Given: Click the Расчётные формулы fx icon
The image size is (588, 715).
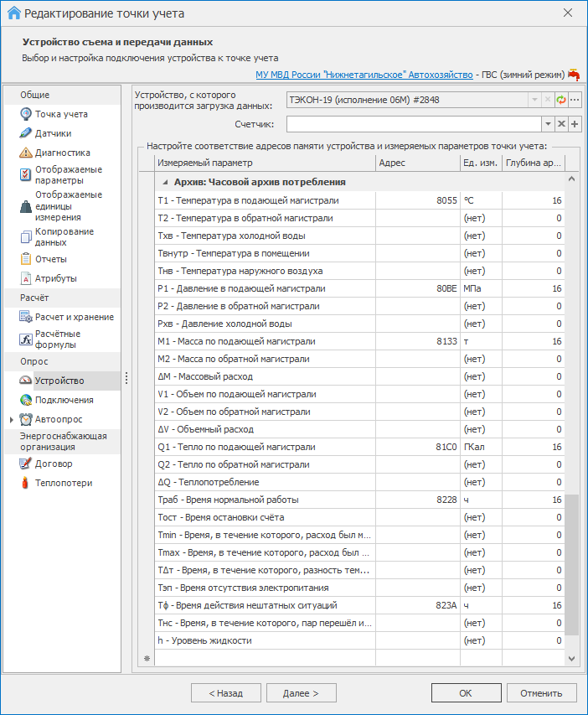Looking at the screenshot, I should pyautogui.click(x=26, y=339).
